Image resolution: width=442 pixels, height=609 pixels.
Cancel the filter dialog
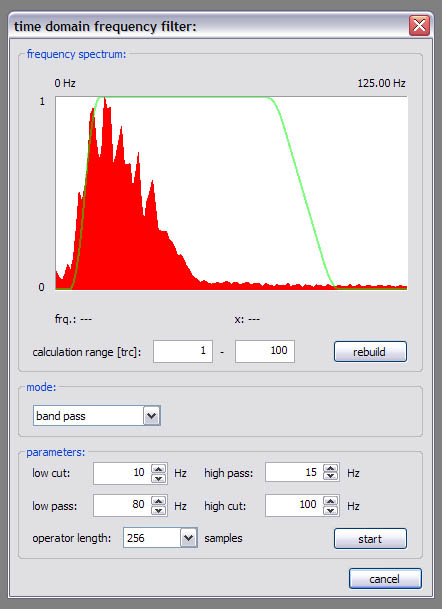pos(385,579)
